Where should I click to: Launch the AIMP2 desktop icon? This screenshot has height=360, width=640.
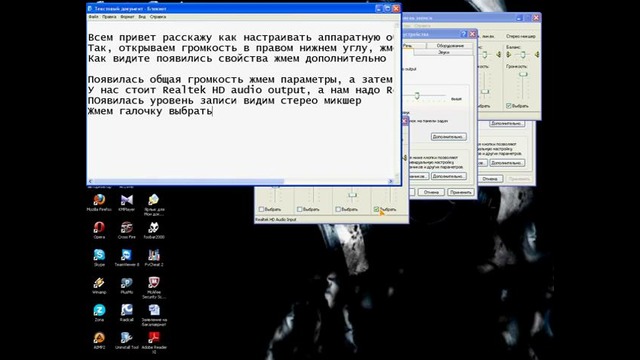[x=99, y=338]
